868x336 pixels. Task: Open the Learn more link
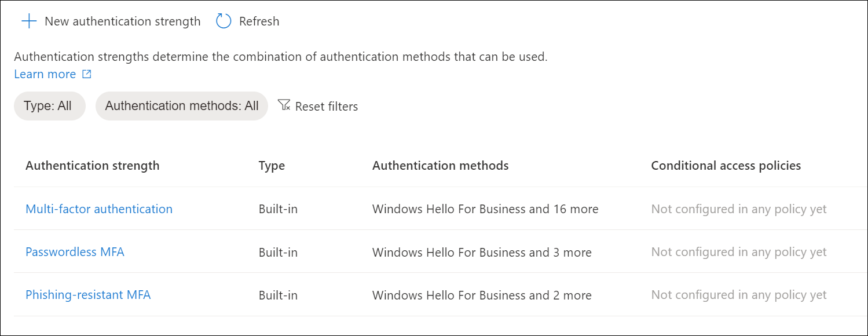45,74
